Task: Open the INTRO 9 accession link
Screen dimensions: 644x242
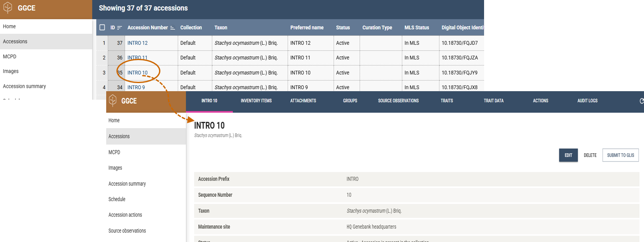Action: pyautogui.click(x=136, y=87)
